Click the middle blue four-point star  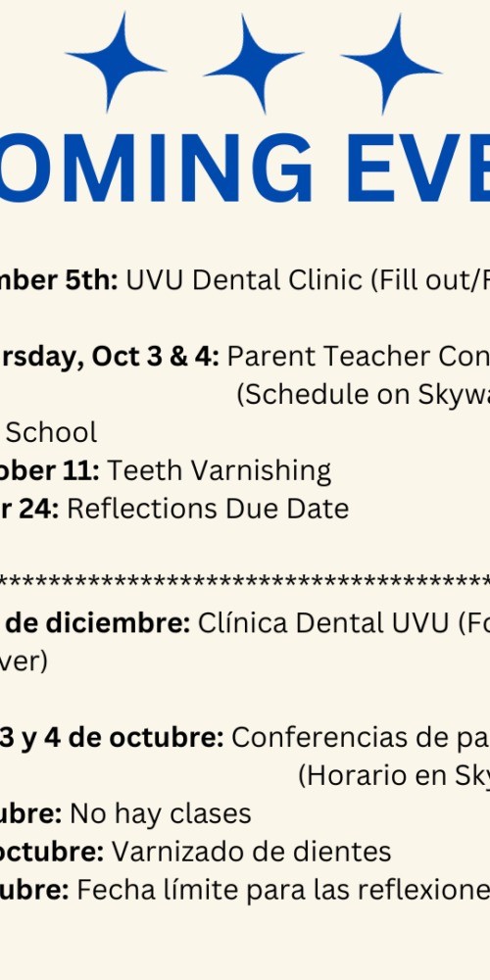pyautogui.click(x=254, y=64)
